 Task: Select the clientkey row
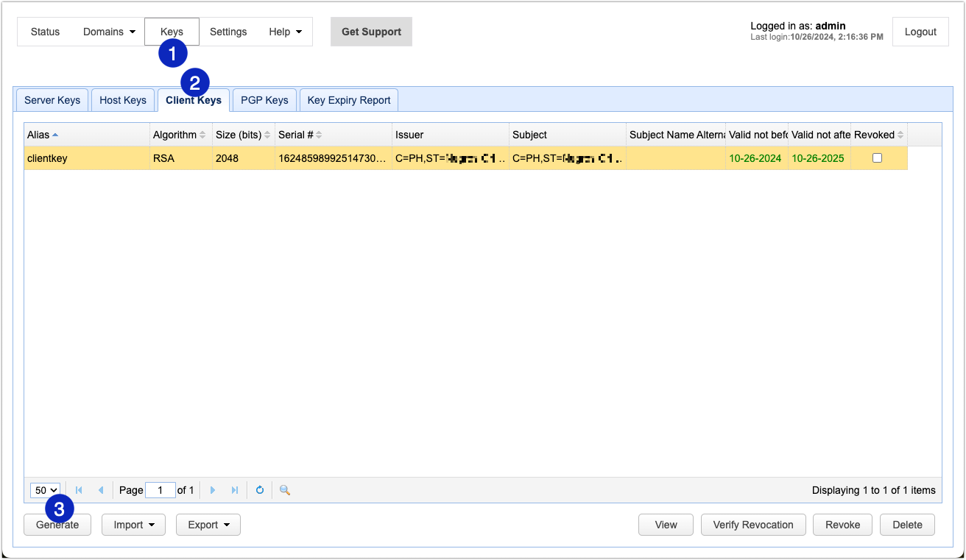click(x=88, y=158)
